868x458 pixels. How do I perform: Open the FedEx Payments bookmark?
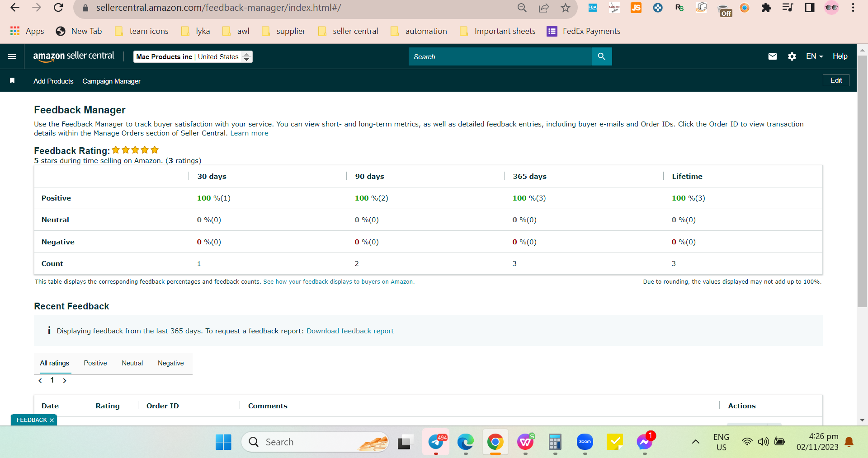[584, 31]
